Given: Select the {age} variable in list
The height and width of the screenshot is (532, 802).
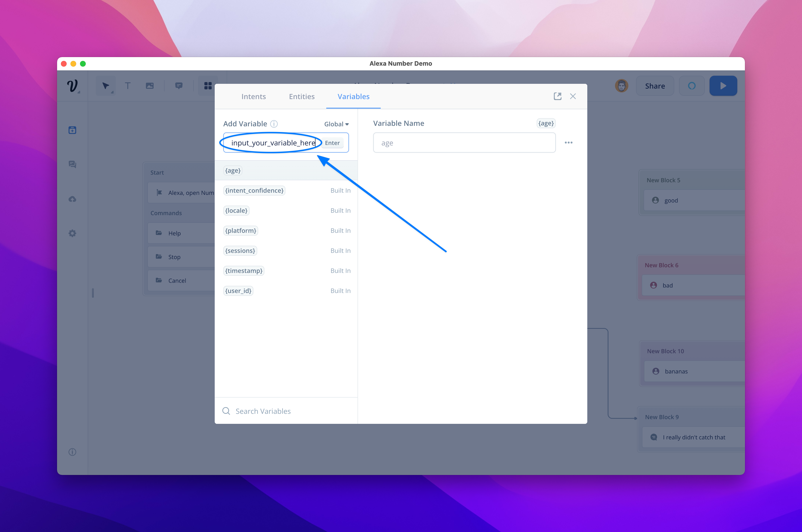Looking at the screenshot, I should point(286,170).
